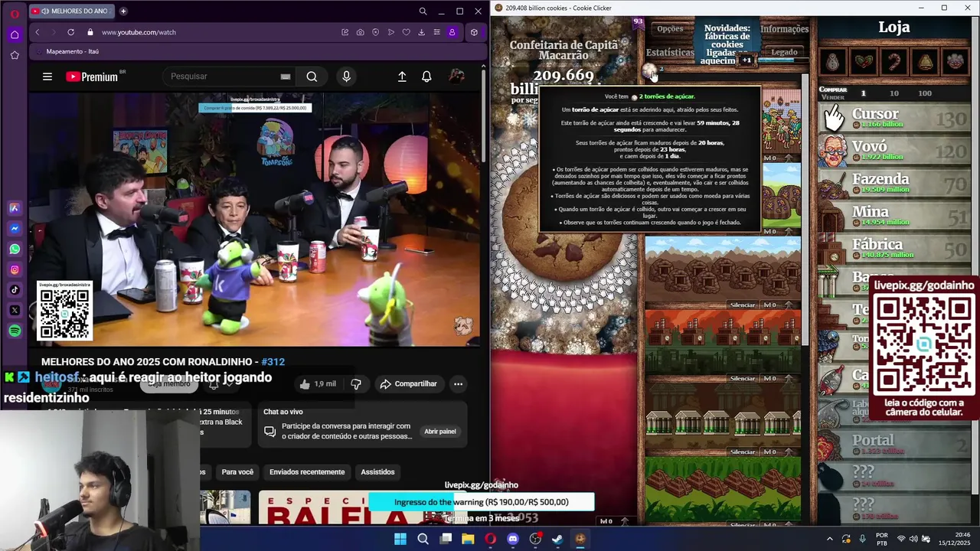Select the MELHORES DO ANO browser tab
The width and height of the screenshot is (980, 551).
tap(73, 11)
